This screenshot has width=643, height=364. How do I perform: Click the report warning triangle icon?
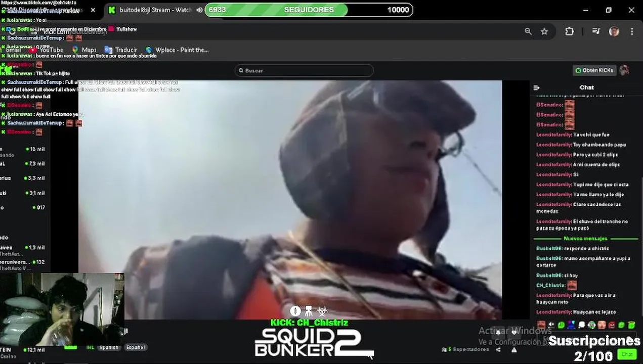click(x=514, y=349)
